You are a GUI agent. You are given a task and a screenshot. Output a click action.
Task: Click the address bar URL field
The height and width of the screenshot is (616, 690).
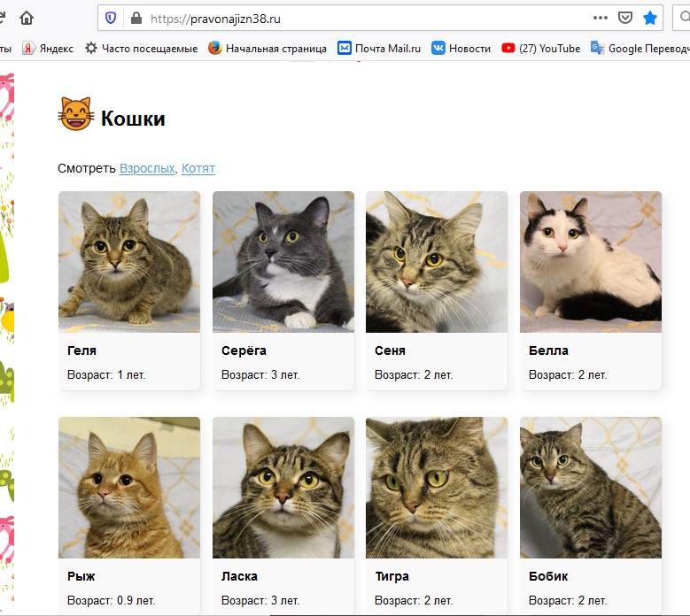pyautogui.click(x=354, y=18)
